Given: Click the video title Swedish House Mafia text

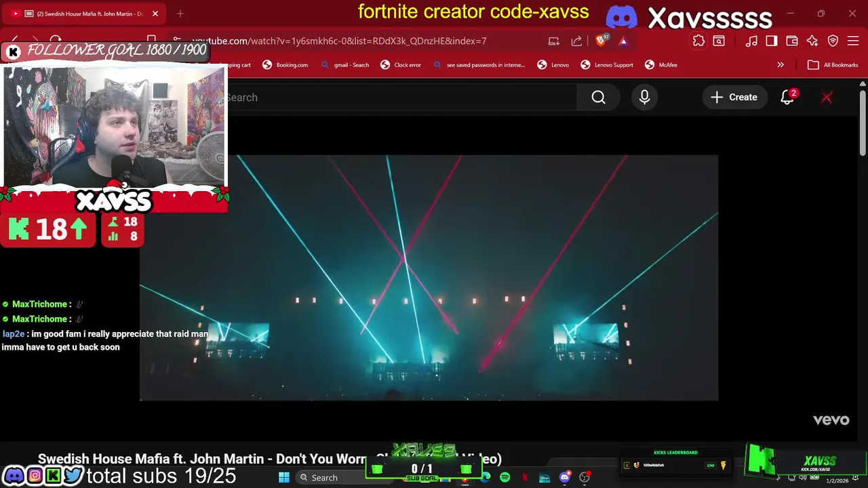Looking at the screenshot, I should (269, 459).
